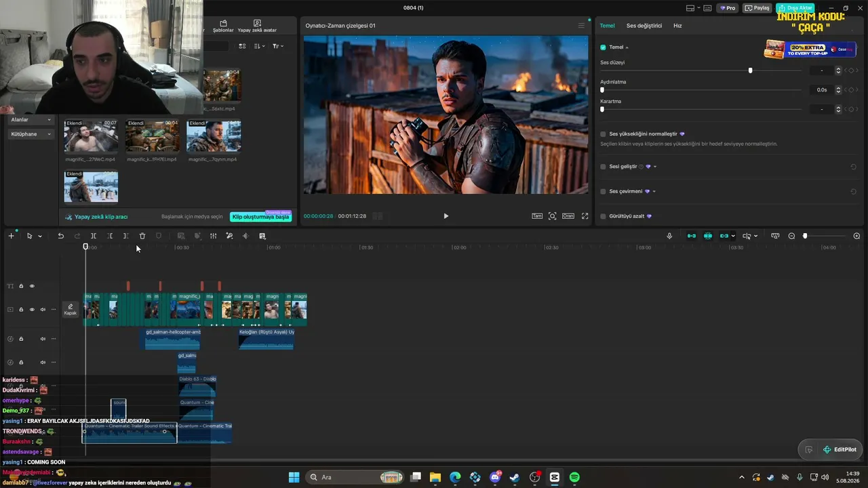This screenshot has width=868, height=488.
Task: Toggle clip linkage icon
Action: point(724,236)
